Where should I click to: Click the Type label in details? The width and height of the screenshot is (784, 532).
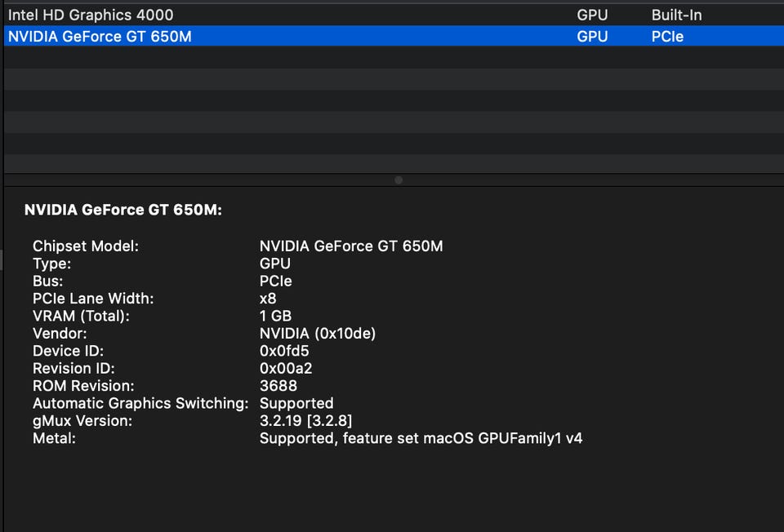[51, 264]
